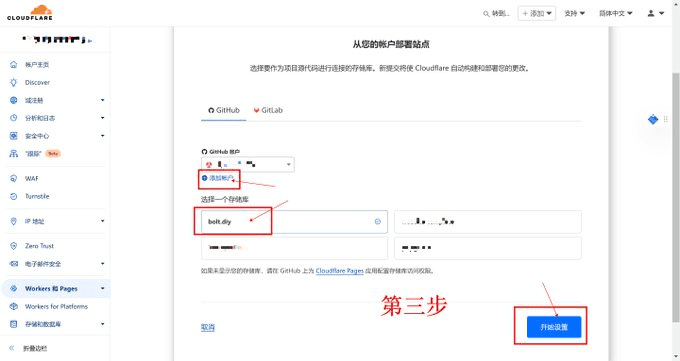Expand the 安全中心 sidebar section

(x=103, y=136)
